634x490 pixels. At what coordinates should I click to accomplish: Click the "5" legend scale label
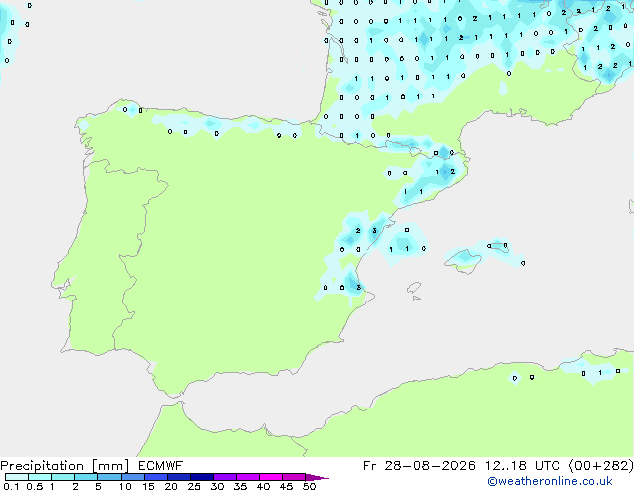pyautogui.click(x=98, y=486)
